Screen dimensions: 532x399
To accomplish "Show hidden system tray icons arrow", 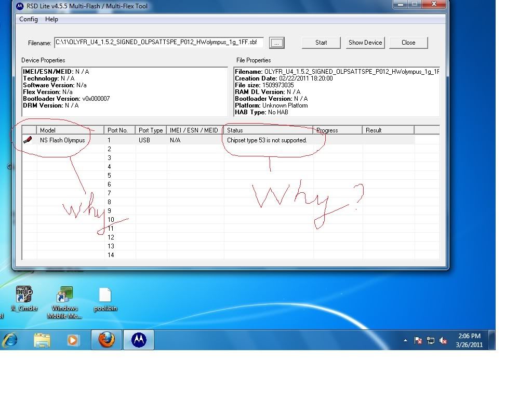I will [405, 341].
